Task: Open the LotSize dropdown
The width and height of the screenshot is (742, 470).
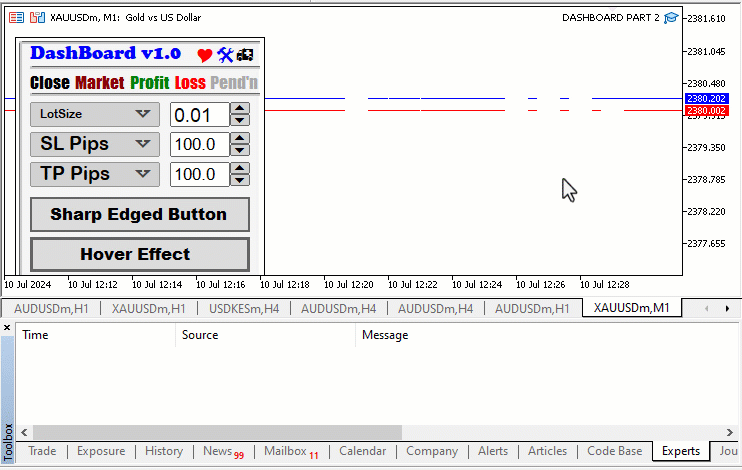Action: click(95, 114)
